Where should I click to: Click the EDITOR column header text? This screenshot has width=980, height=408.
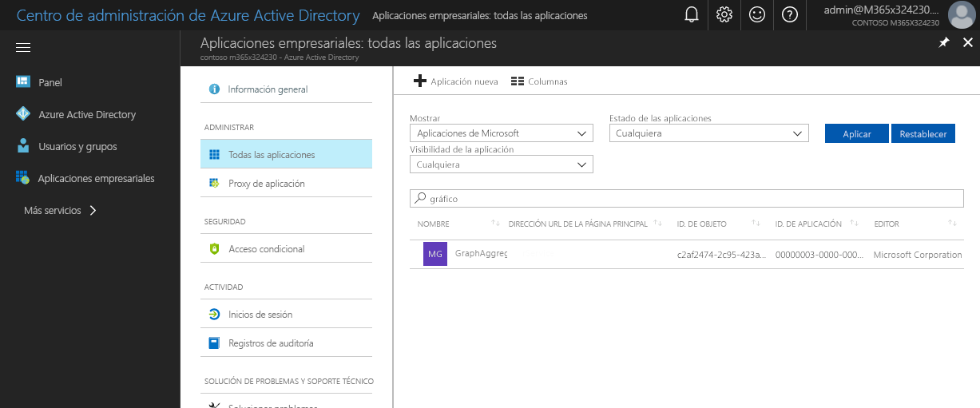point(887,224)
